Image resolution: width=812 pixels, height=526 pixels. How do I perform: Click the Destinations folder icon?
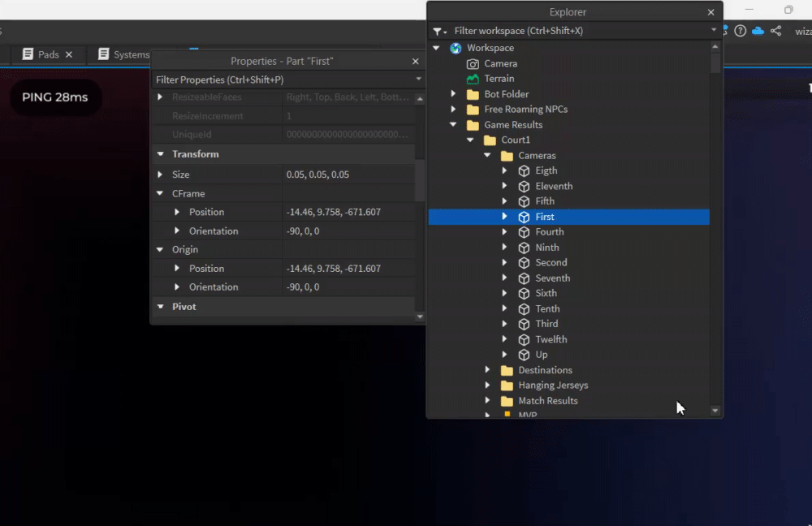(507, 370)
